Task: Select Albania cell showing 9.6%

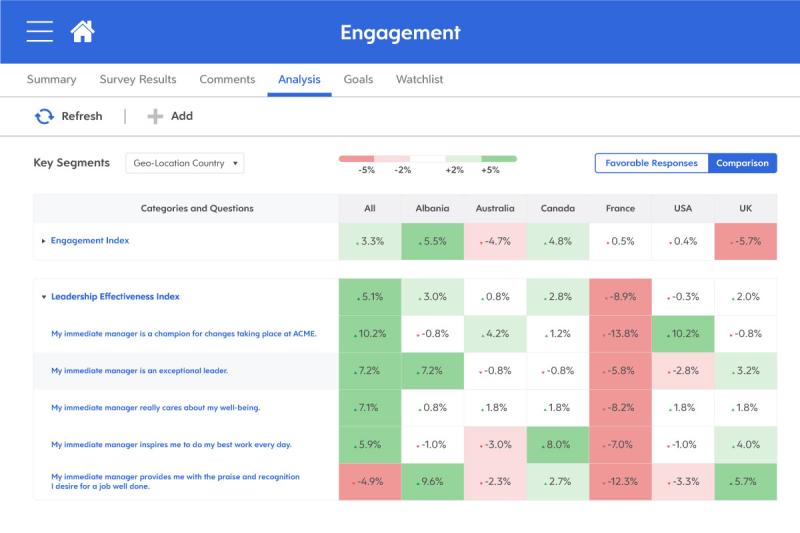Action: [x=433, y=481]
